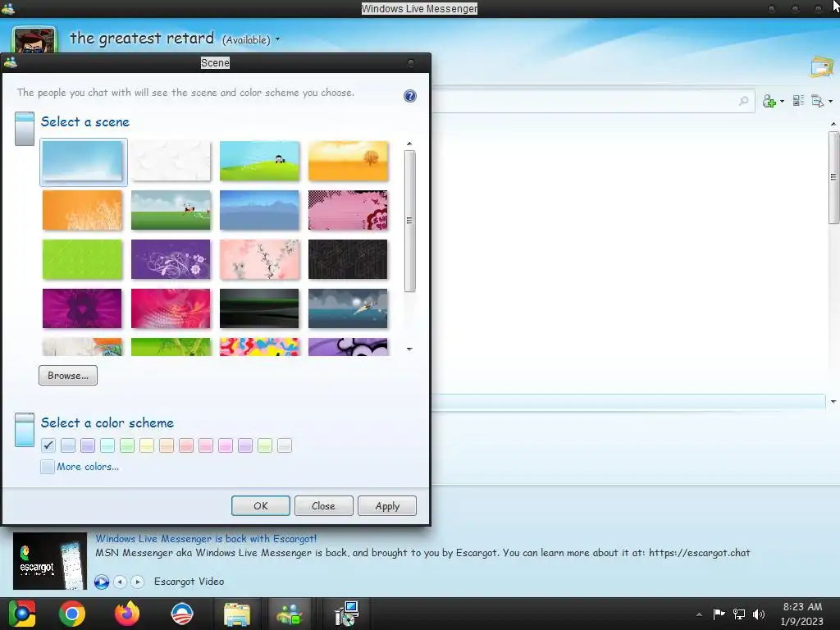Open Google Chrome from taskbar
Image resolution: width=840 pixels, height=630 pixels.
72,614
